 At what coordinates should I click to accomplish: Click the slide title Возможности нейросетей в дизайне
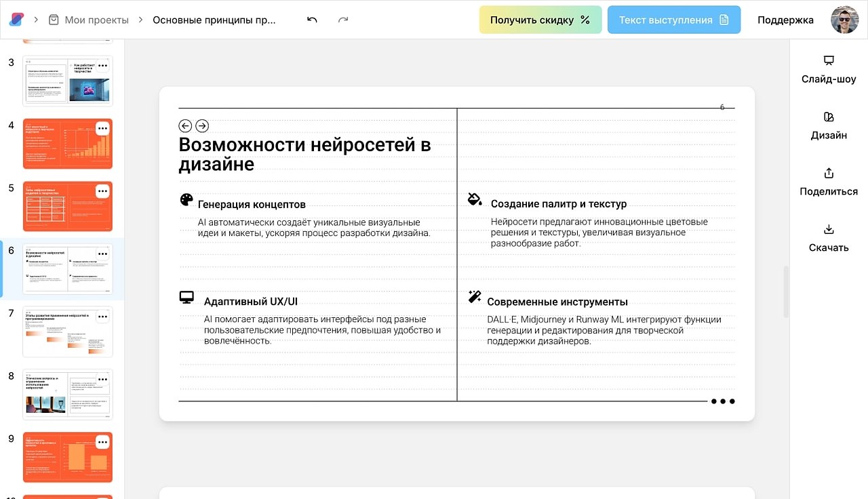[x=304, y=154]
